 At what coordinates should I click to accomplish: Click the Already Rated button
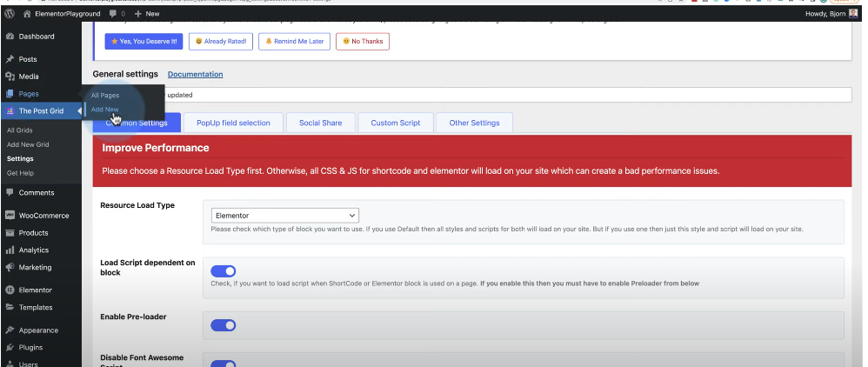click(221, 42)
